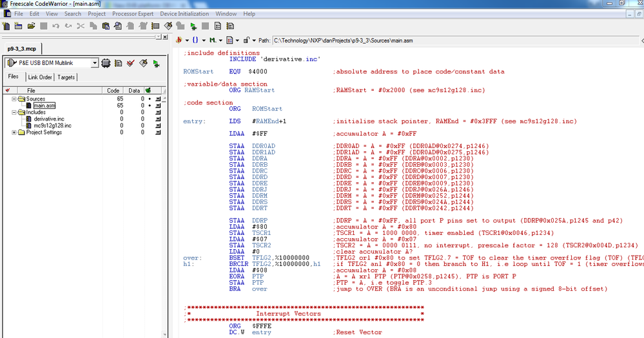This screenshot has height=338, width=644.
Task: Switch to the Link Order tab
Action: coord(40,77)
